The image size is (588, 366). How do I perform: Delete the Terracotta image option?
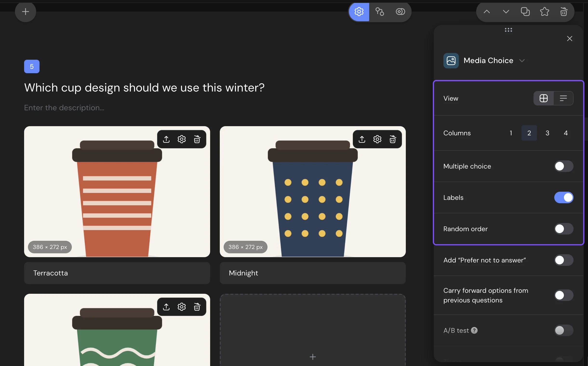tap(197, 139)
